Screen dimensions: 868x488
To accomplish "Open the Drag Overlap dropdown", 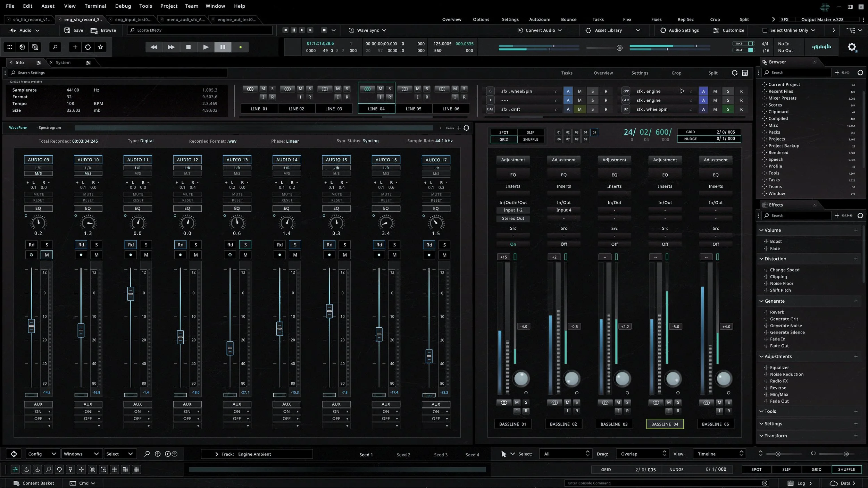I will click(642, 454).
